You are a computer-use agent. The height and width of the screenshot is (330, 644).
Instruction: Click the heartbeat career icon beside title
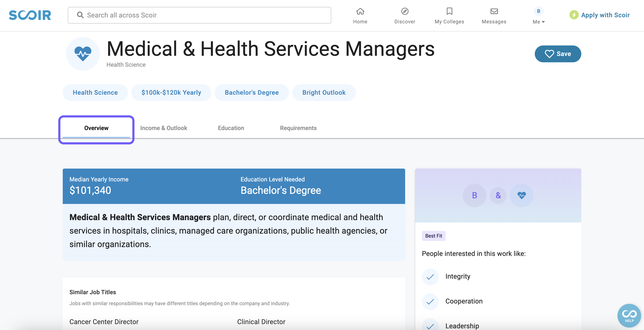pyautogui.click(x=83, y=54)
